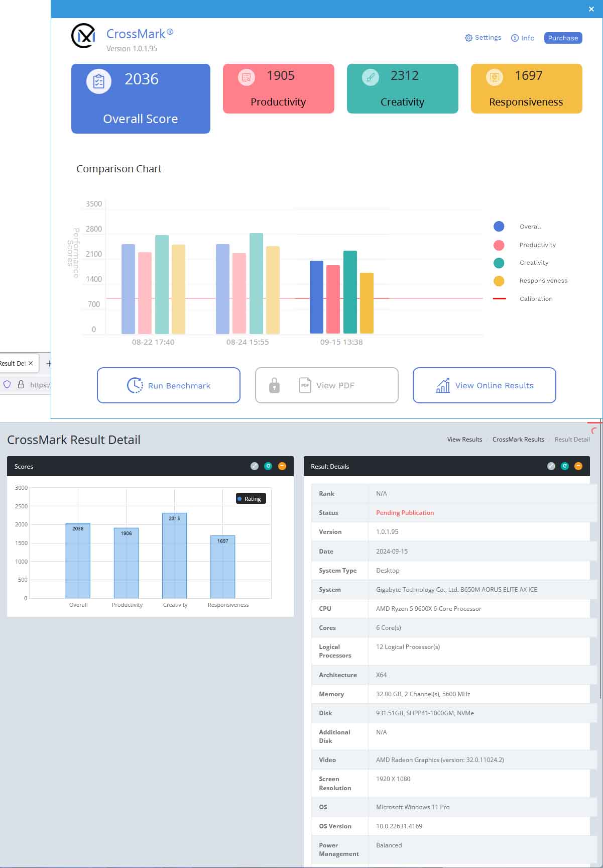This screenshot has width=603, height=868.
Task: Toggle the Productivity legend color dot
Action: click(499, 245)
